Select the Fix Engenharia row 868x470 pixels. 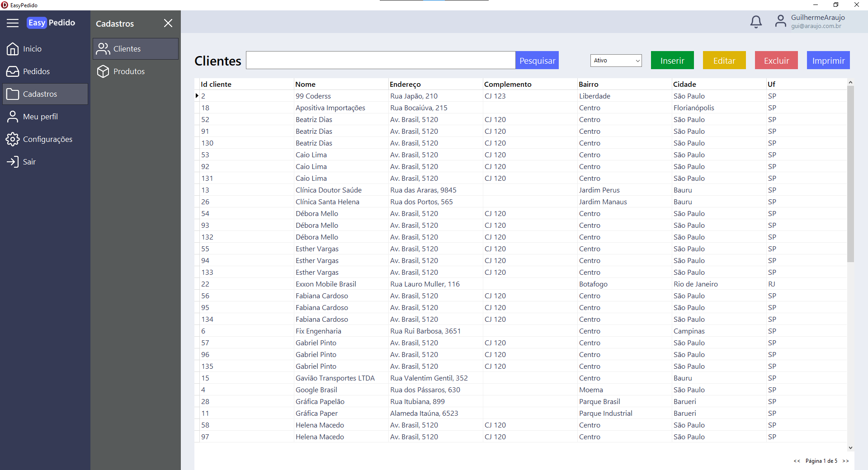pos(520,331)
